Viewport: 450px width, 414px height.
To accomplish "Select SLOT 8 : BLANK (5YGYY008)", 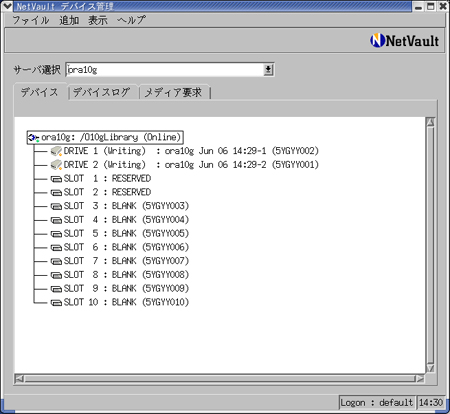I will pos(126,275).
